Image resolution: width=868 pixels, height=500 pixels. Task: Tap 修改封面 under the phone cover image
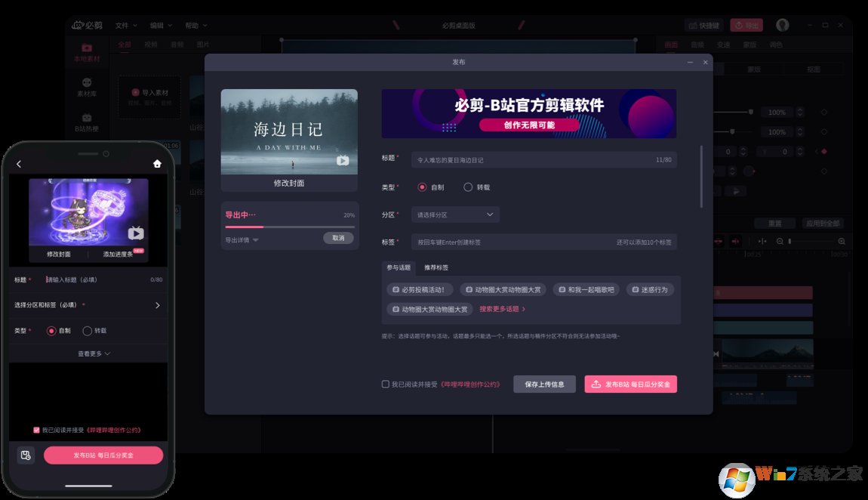click(x=59, y=254)
